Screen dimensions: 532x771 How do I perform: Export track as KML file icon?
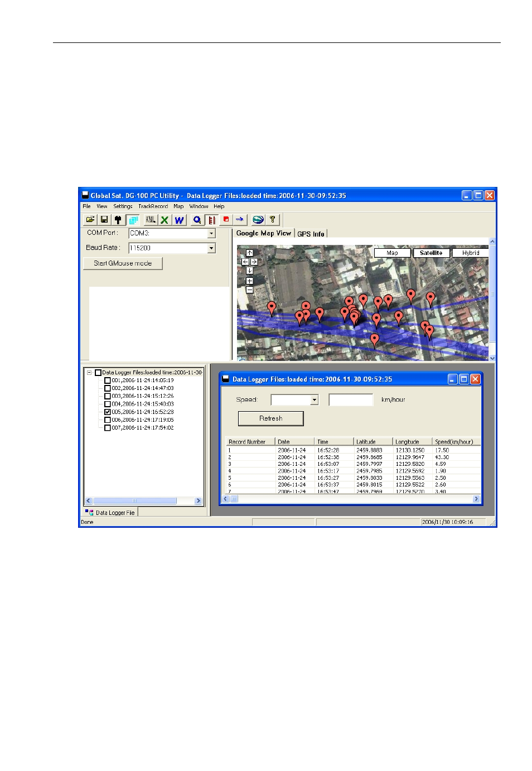[x=151, y=220]
